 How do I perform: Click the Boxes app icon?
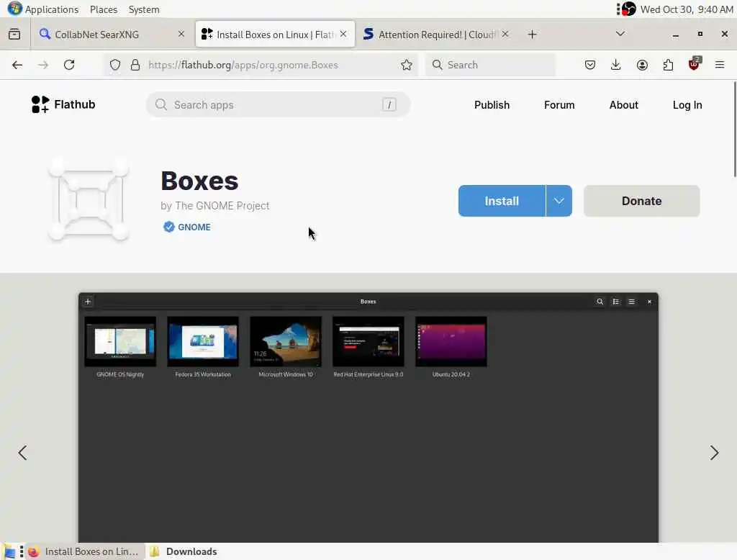(89, 200)
